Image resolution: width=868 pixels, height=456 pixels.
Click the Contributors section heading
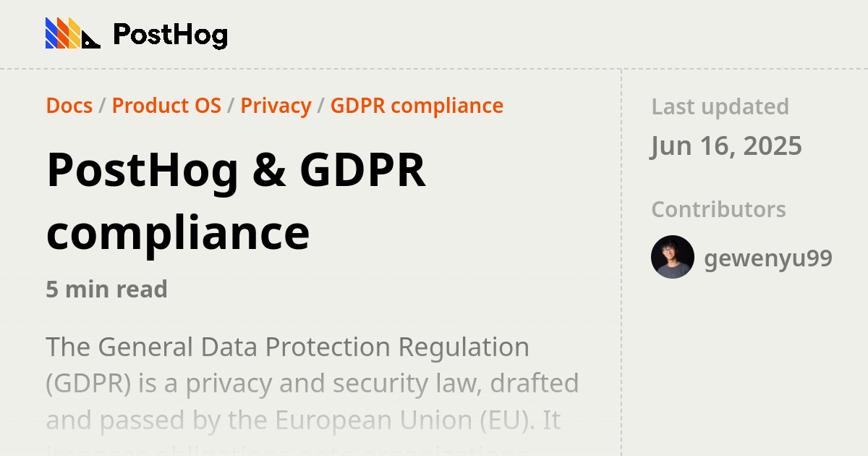718,209
